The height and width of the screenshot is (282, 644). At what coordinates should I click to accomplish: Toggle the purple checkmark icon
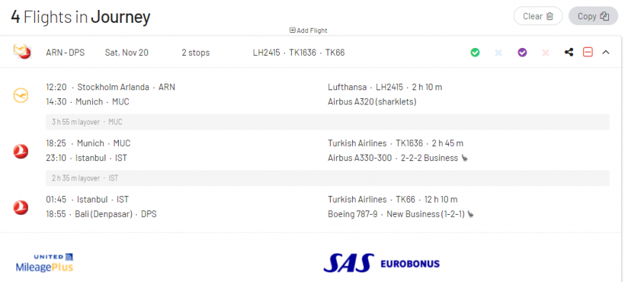(x=522, y=53)
